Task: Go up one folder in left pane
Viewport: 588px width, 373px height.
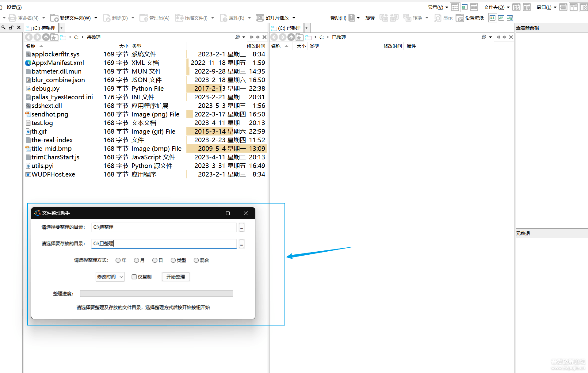Action: (46, 37)
